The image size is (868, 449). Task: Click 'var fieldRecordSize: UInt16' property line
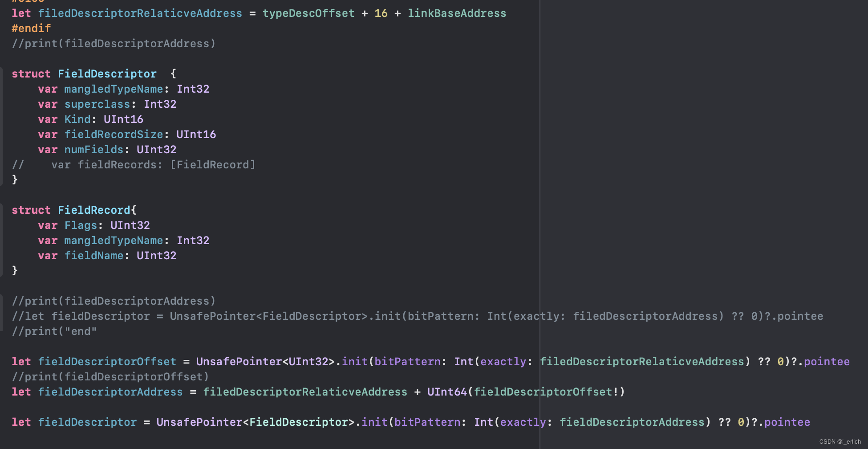click(x=127, y=135)
